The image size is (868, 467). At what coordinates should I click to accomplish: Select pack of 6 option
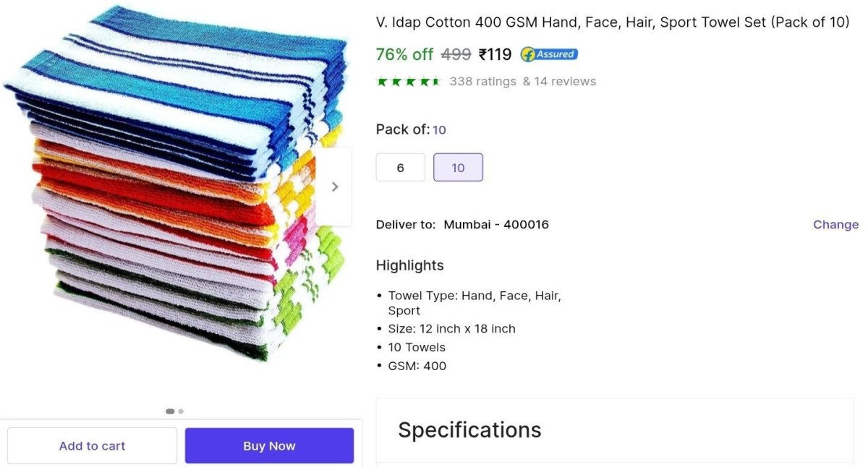pyautogui.click(x=401, y=168)
